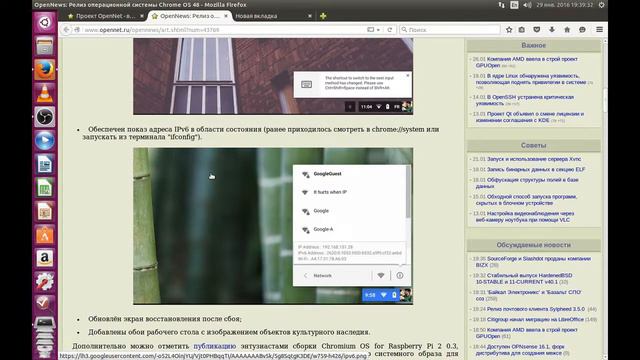This screenshot has width=640, height=360.
Task: Select the 'OpenNews: Релиз о...' tab
Action: tap(189, 16)
